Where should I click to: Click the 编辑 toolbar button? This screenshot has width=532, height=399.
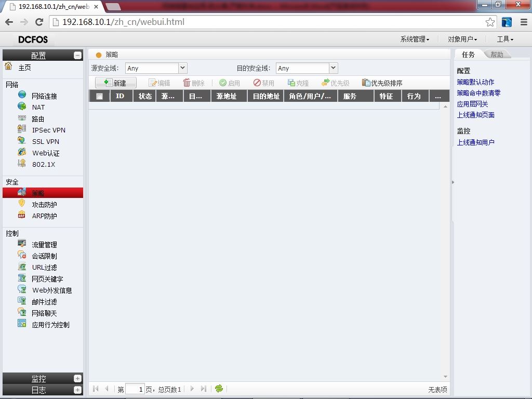tap(159, 83)
